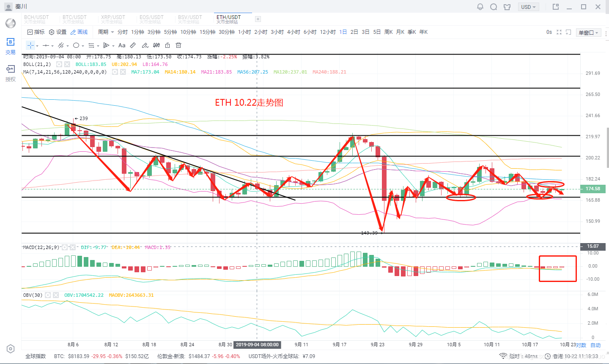Toggle 对数 logarithmic scale
Image resolution: width=609 pixels, height=364 pixels.
point(581,345)
